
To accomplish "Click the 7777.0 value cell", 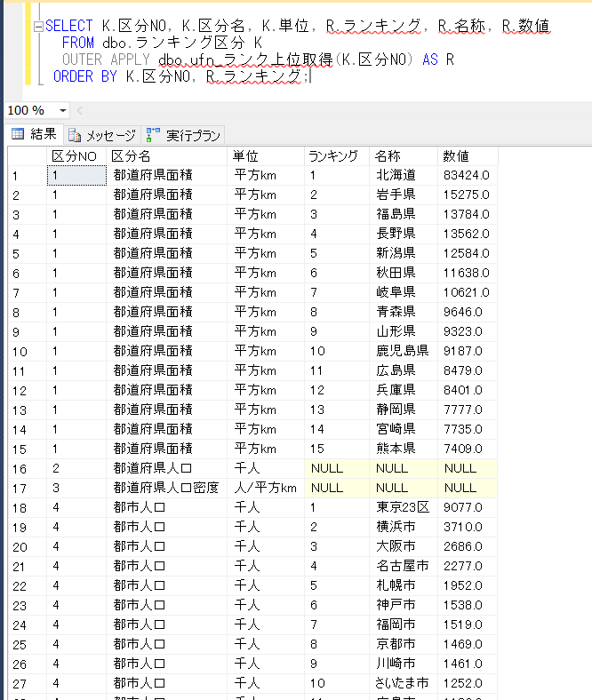I will coord(468,410).
